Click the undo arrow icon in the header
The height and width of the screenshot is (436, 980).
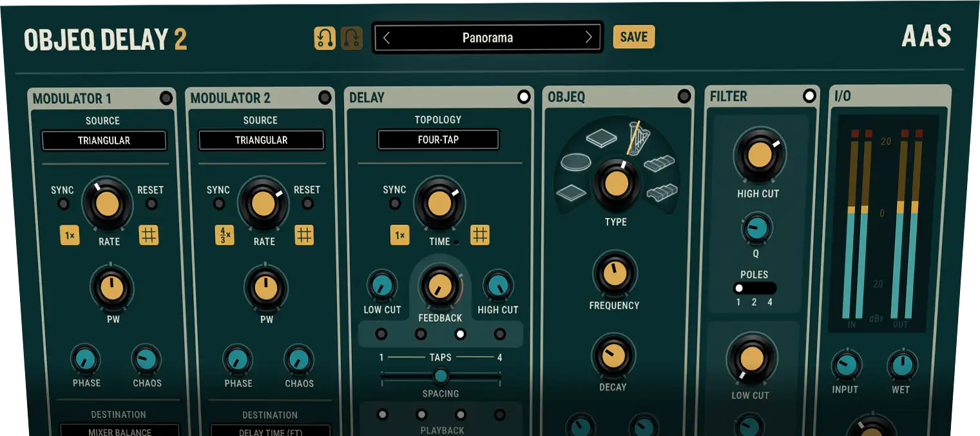324,37
